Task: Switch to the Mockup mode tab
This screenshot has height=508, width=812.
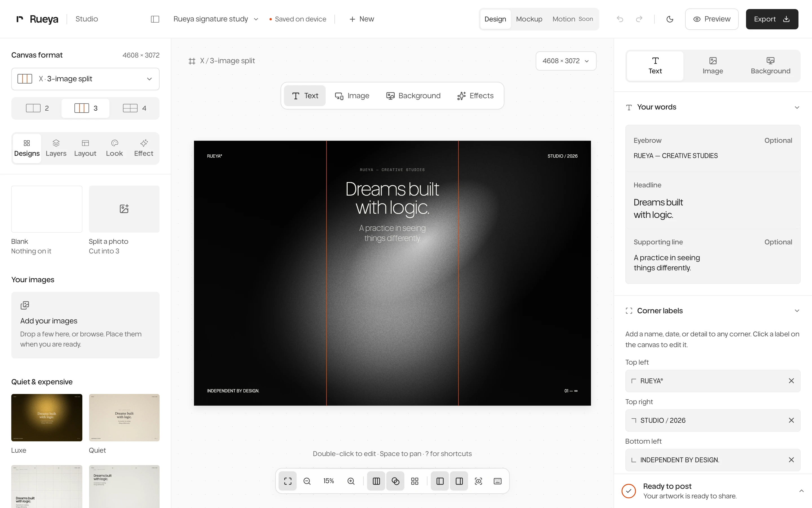Action: tap(529, 19)
